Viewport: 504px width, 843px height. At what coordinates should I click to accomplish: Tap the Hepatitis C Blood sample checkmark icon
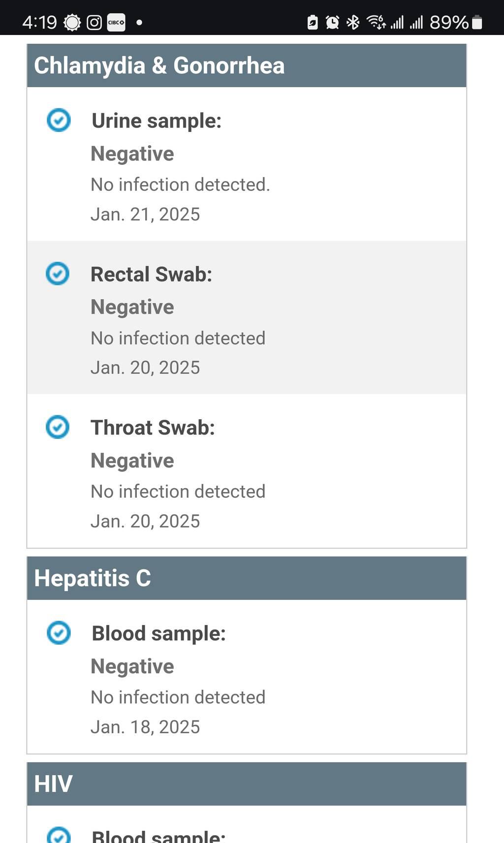tap(59, 633)
